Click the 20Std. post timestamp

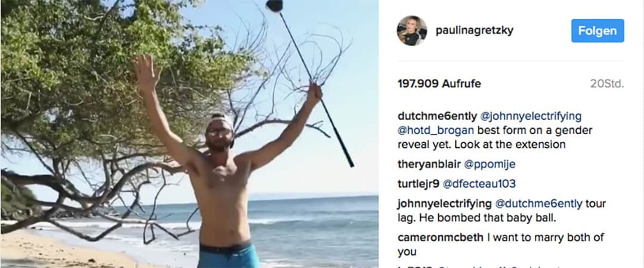click(x=607, y=84)
